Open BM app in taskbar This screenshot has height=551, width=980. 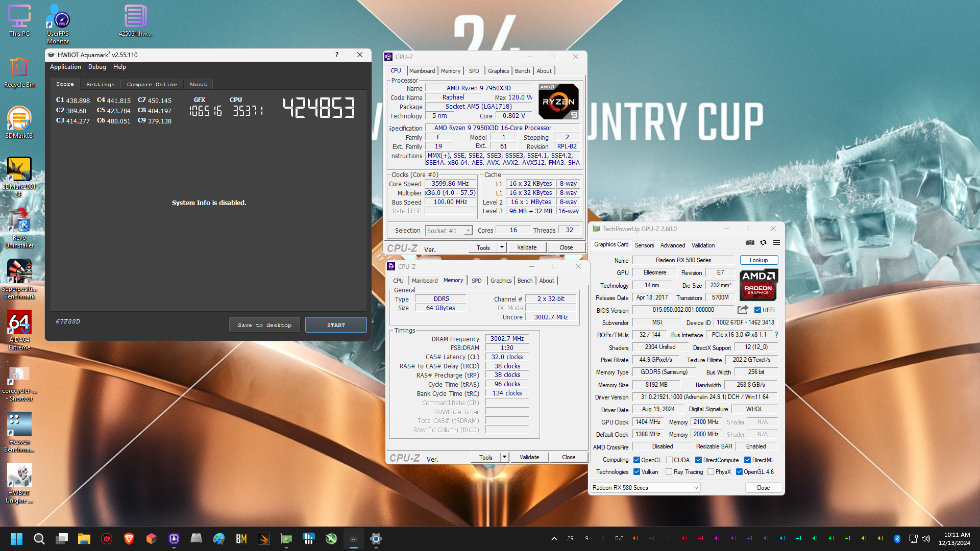pyautogui.click(x=241, y=539)
